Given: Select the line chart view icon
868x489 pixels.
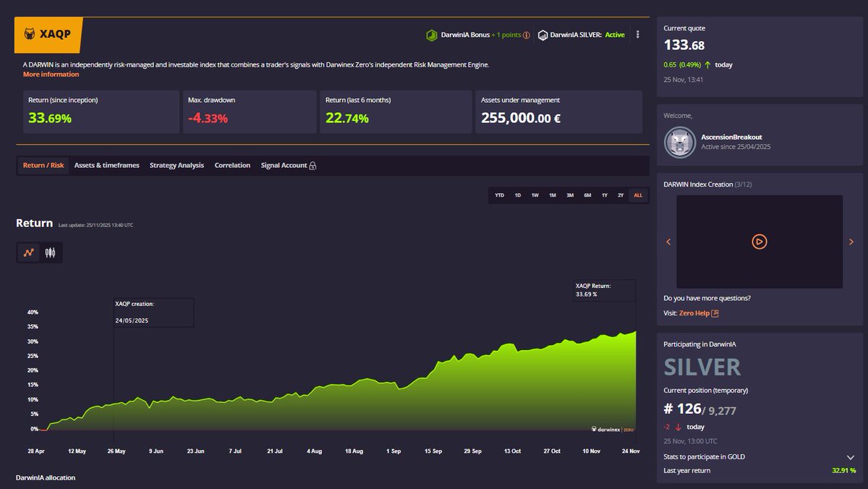Looking at the screenshot, I should tap(29, 252).
